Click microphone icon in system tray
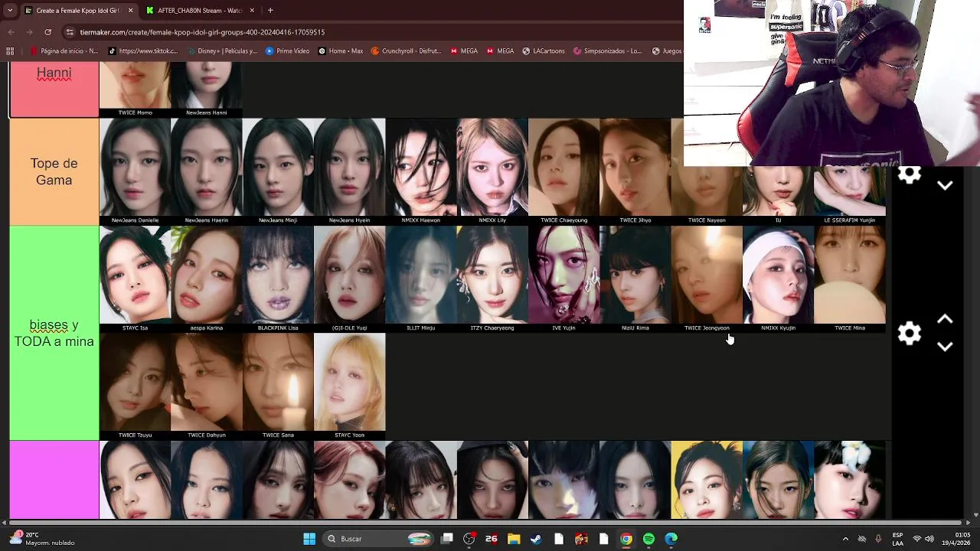 click(878, 539)
